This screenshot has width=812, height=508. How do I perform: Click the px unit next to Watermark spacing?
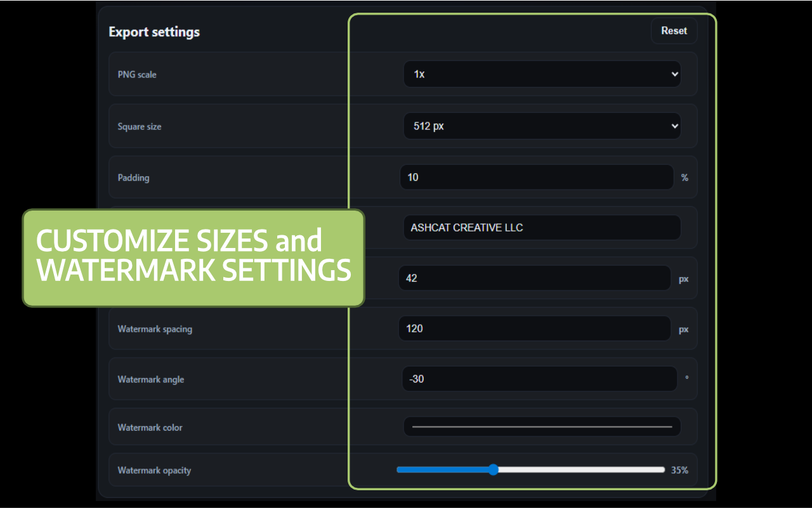(x=683, y=329)
